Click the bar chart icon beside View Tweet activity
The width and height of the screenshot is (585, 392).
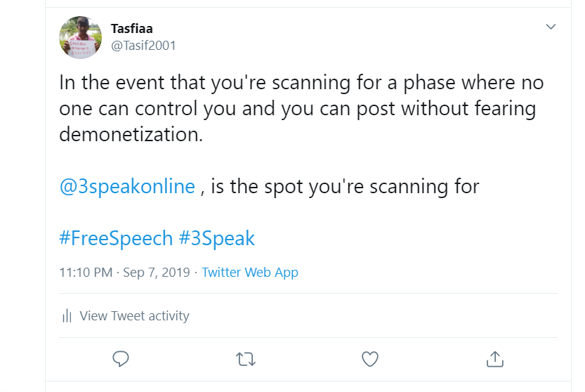click(67, 316)
